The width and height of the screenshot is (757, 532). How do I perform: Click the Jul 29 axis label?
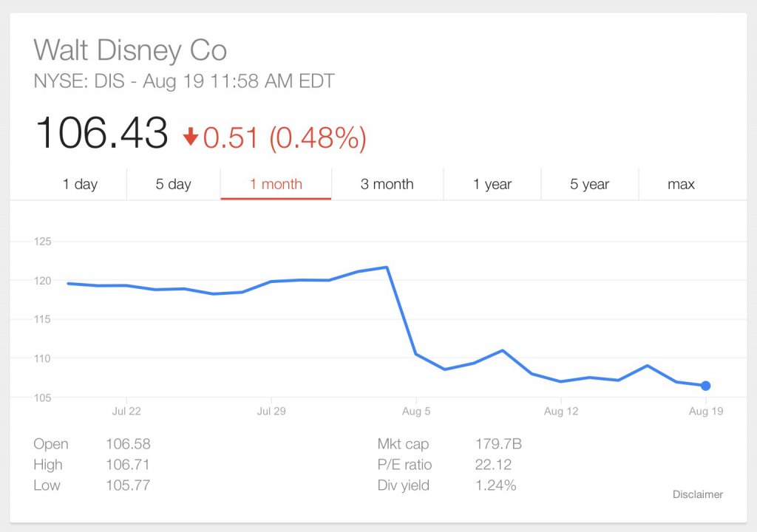[x=271, y=412]
